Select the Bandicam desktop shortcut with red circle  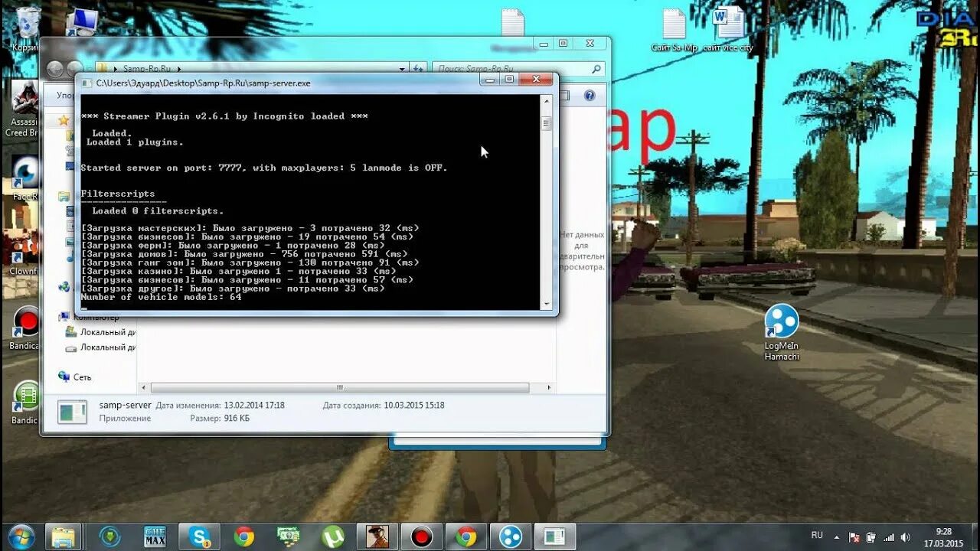coord(25,328)
